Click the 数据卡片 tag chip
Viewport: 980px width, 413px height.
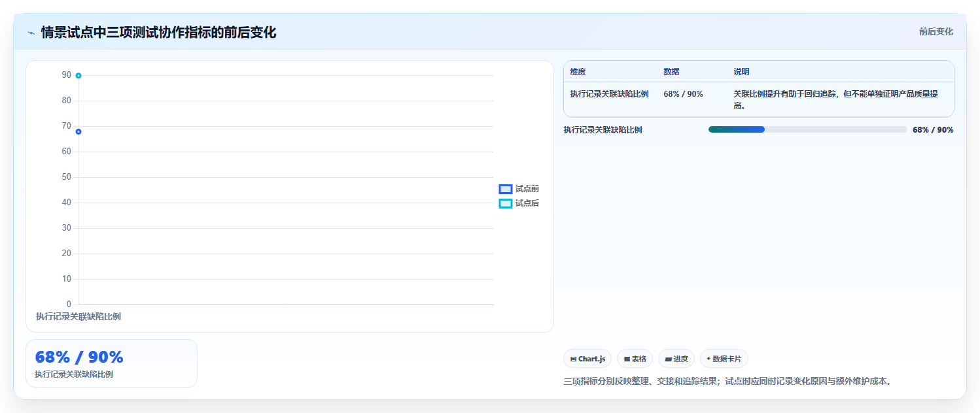[724, 359]
